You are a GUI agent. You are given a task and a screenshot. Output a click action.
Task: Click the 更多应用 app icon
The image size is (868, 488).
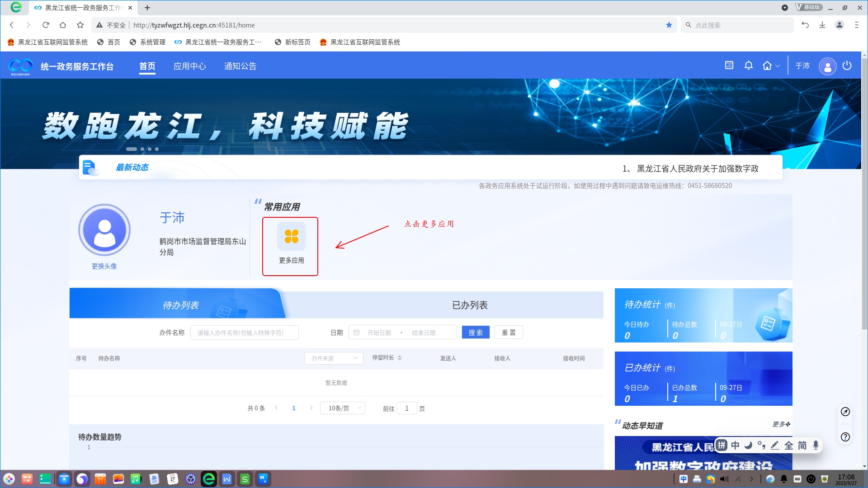tap(291, 237)
